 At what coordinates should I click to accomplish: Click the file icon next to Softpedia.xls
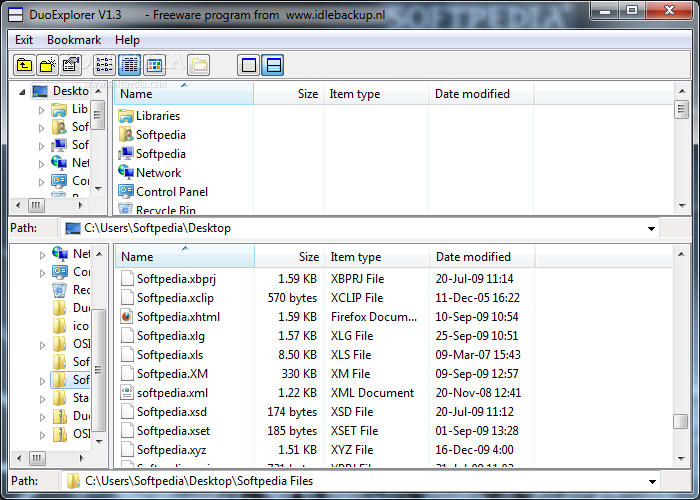[127, 355]
